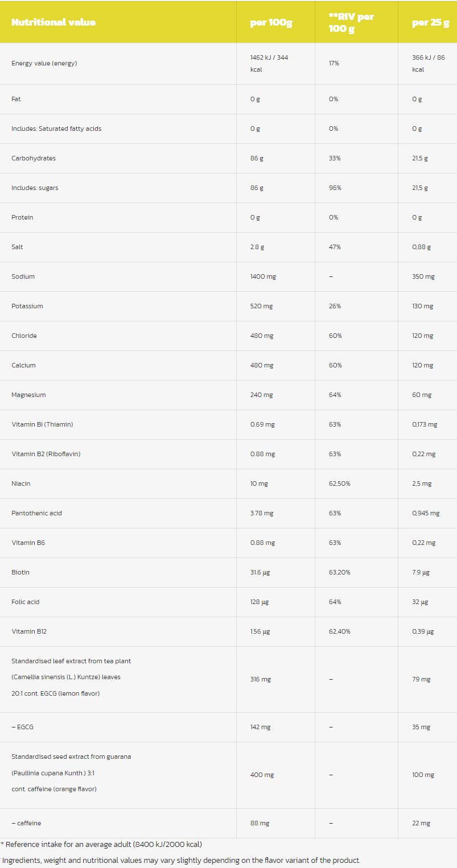Screen dimensions: 457x868
Task: Click the Magnesium "240 mg" value
Action: [261, 395]
